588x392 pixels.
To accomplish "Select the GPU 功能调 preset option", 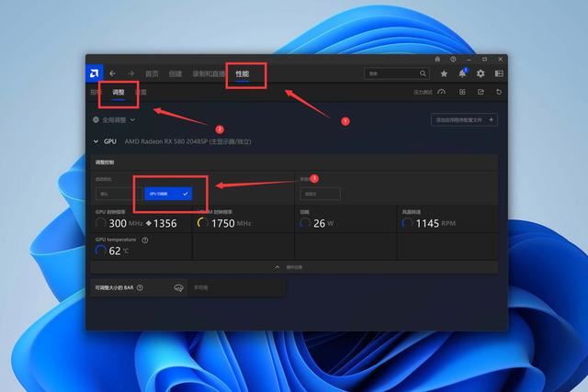I will (167, 194).
